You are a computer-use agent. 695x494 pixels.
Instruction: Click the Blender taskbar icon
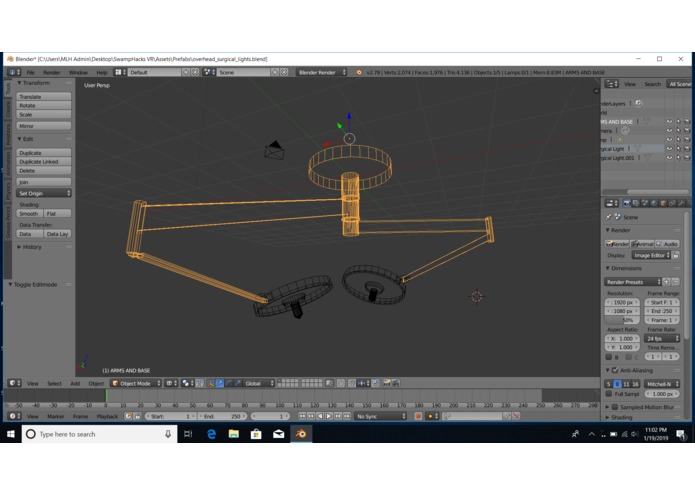[x=301, y=434]
